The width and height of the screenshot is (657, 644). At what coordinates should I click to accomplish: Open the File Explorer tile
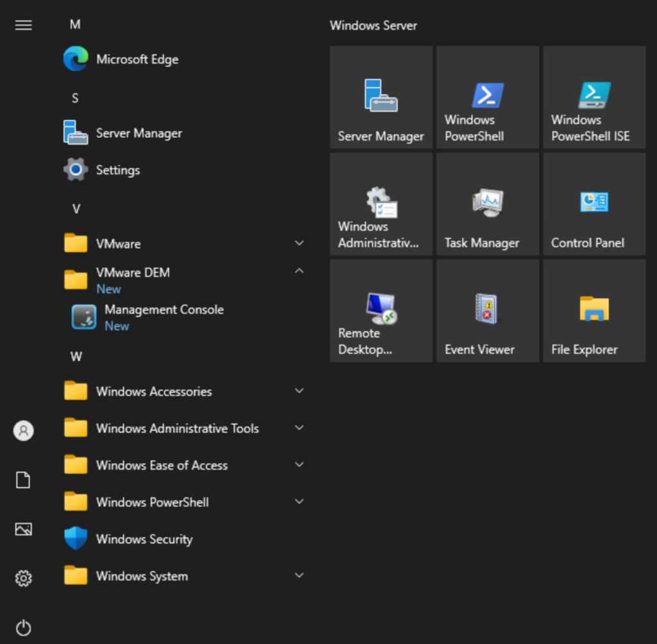pyautogui.click(x=594, y=311)
